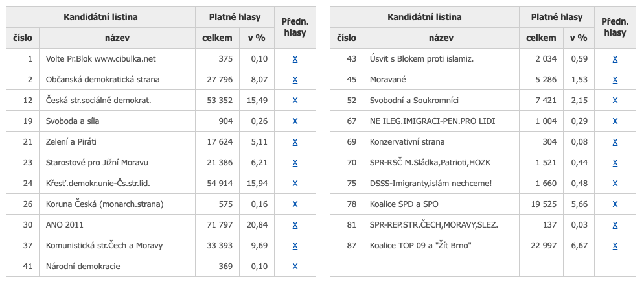The height and width of the screenshot is (286, 644).
Task: Open X link for NE ILEG.IMIGRACI-PEN.PRO LIDI
Action: pyautogui.click(x=615, y=121)
